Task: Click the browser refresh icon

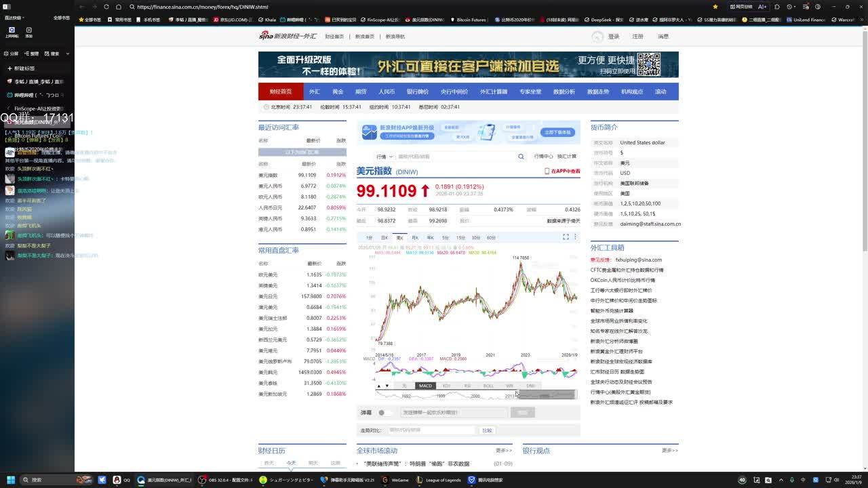Action: (x=106, y=7)
